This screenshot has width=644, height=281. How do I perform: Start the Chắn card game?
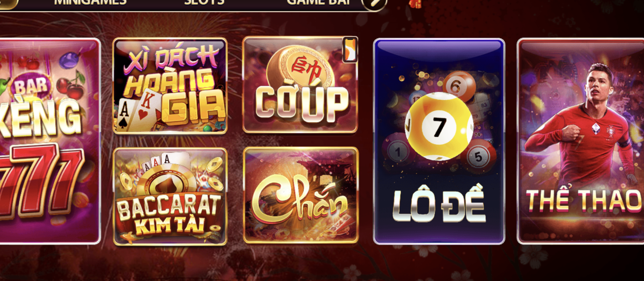pos(301,195)
